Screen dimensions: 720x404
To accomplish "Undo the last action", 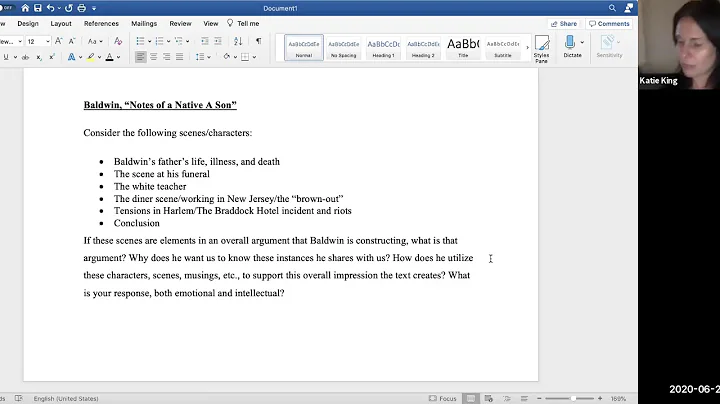I will coord(51,8).
